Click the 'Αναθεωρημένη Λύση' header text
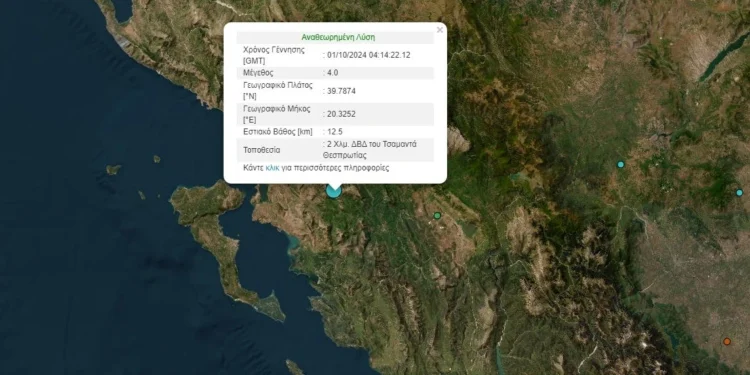Screen dimensions: 750x375 [338, 37]
